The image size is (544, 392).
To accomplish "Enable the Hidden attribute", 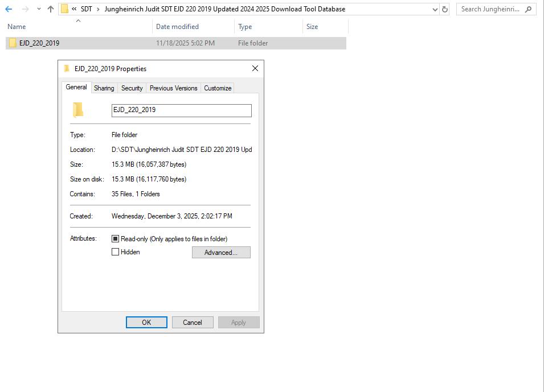I will (x=115, y=251).
